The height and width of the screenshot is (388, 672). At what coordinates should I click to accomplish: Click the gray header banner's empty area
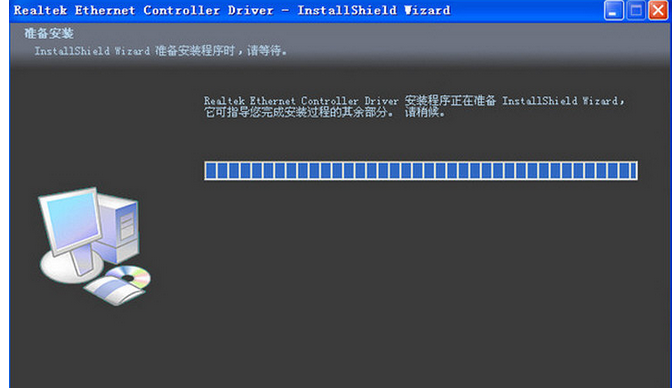(x=471, y=43)
